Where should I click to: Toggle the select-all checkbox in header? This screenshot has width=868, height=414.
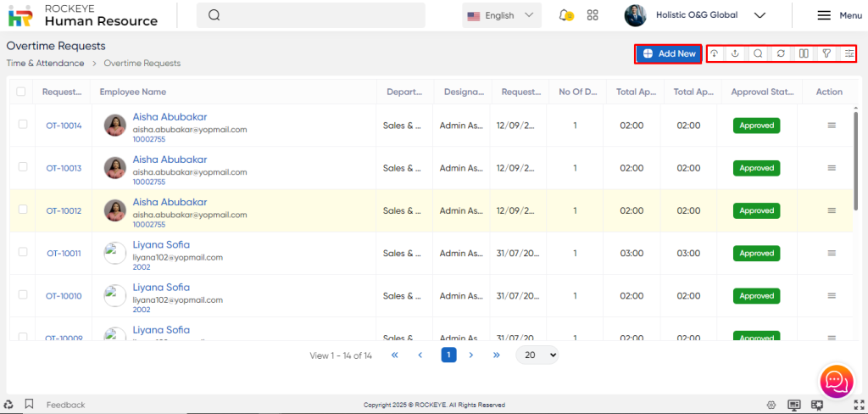[21, 92]
